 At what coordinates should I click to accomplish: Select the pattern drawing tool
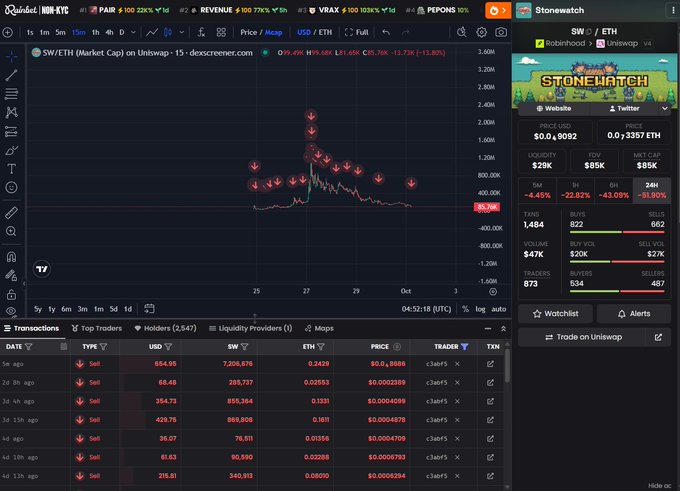pos(12,112)
